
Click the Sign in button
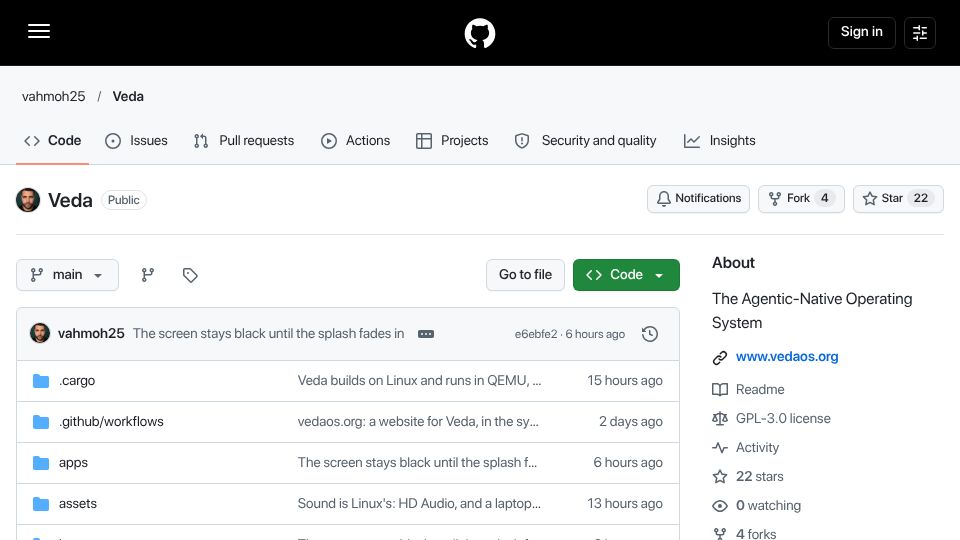tap(861, 32)
